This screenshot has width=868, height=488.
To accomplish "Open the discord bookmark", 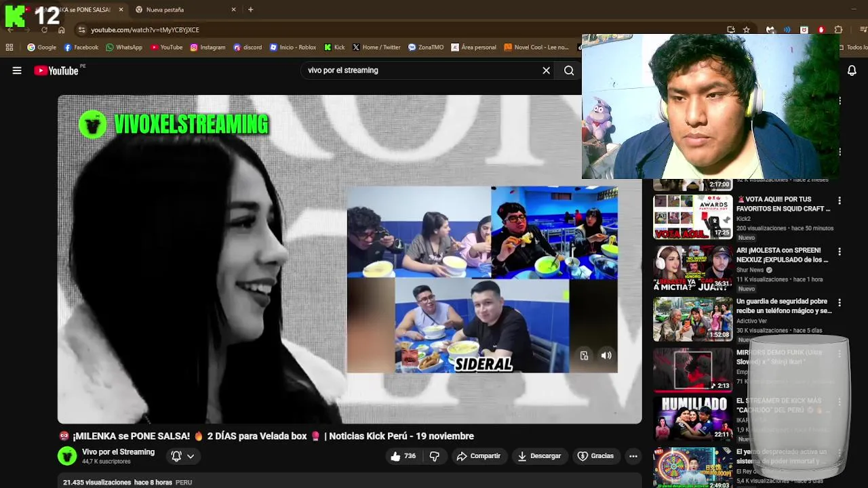I will point(248,47).
